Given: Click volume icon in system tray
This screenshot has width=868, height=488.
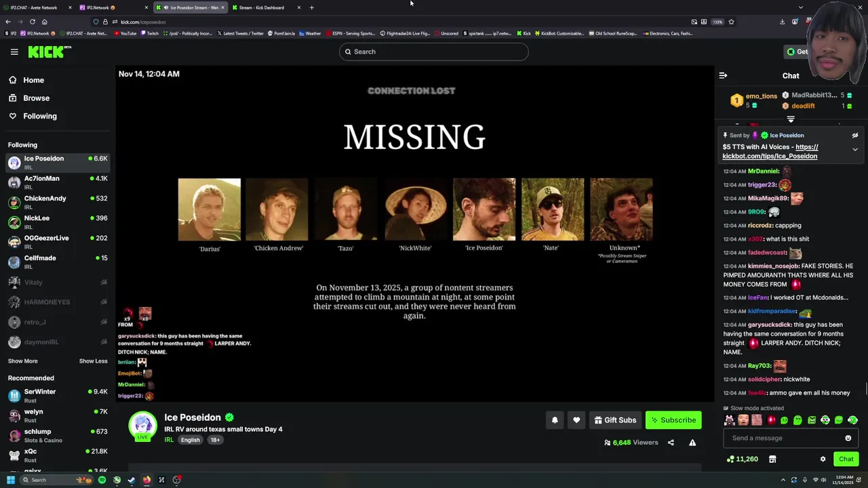Looking at the screenshot, I should [823, 480].
